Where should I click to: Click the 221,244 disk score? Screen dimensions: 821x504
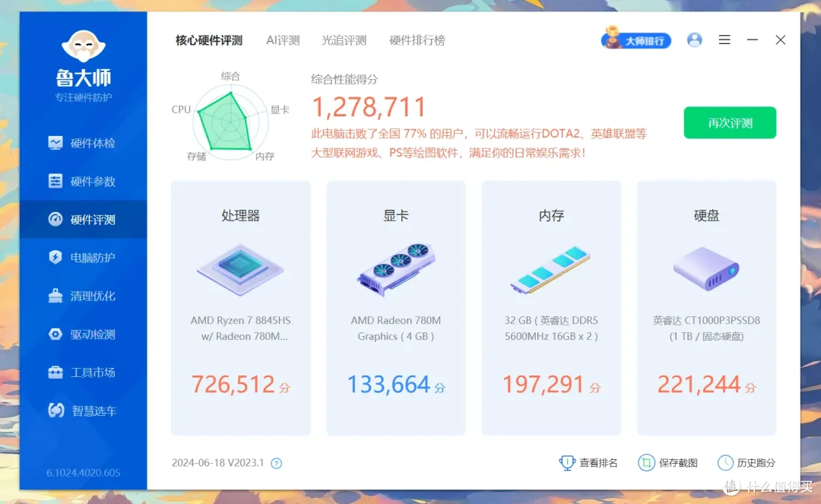699,385
